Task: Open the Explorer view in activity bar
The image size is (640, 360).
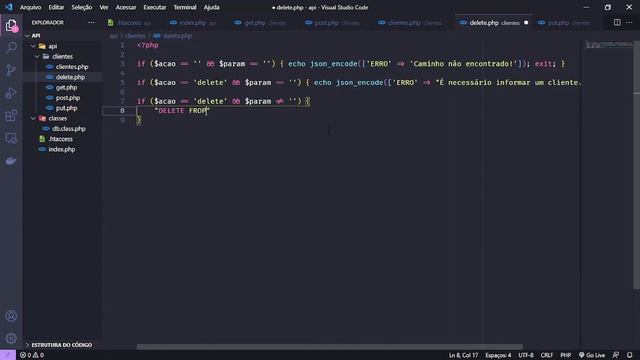Action: (x=11, y=26)
